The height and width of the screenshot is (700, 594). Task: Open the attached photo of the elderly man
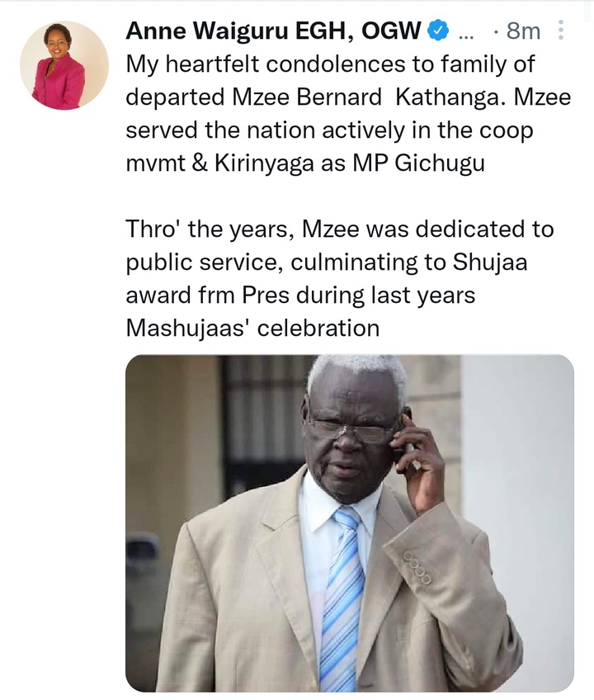(350, 523)
